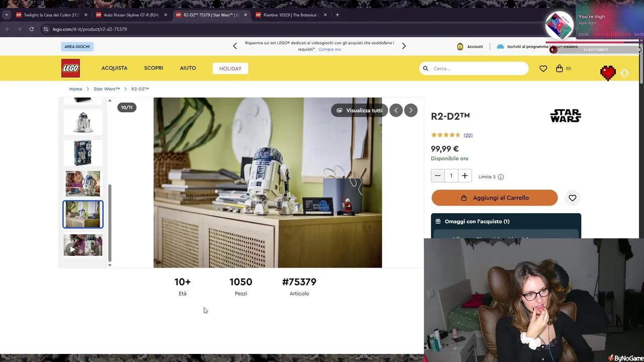
Task: Show previous product image arrow
Action: coord(396,110)
